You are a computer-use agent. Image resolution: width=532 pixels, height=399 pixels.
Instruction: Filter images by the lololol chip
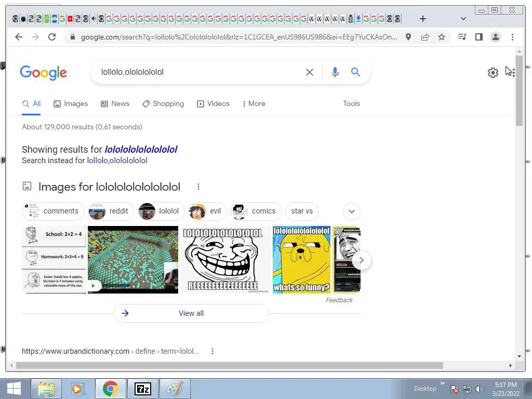tap(161, 211)
